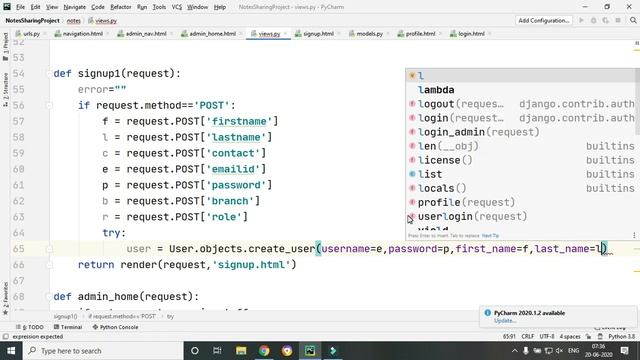Screen dimensions: 640x360
Task: Select the lambda completion suggestion
Action: (521, 90)
